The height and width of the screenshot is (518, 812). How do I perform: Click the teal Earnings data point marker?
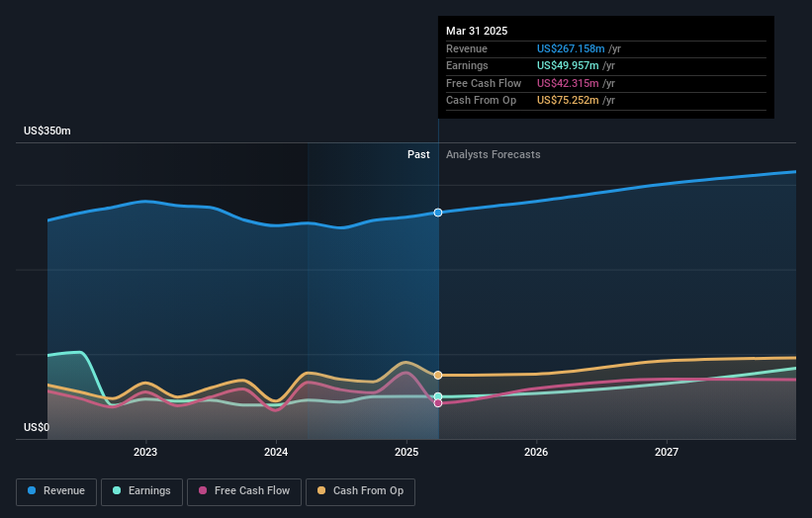[438, 397]
